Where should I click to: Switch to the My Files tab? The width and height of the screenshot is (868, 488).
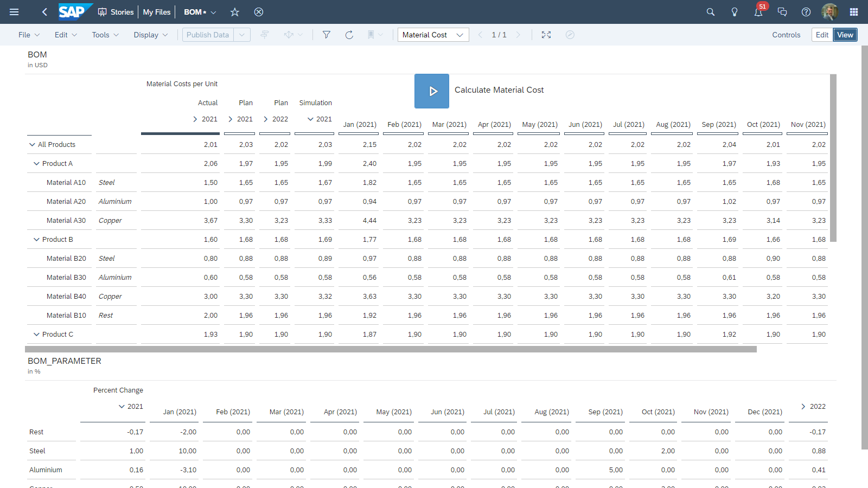click(156, 12)
